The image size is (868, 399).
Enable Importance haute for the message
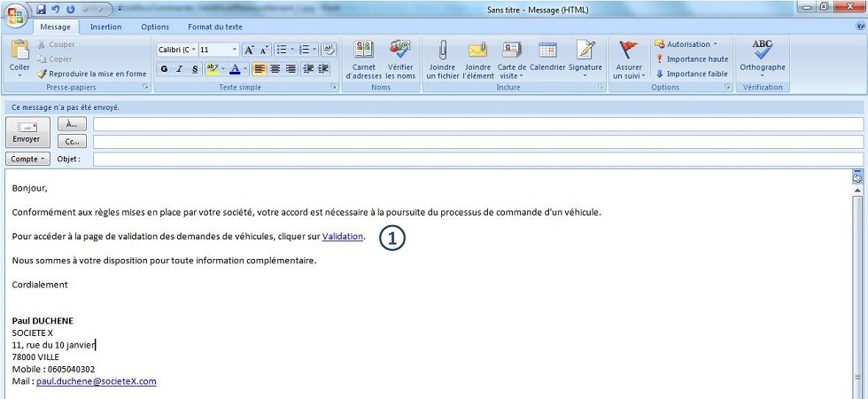tap(692, 59)
